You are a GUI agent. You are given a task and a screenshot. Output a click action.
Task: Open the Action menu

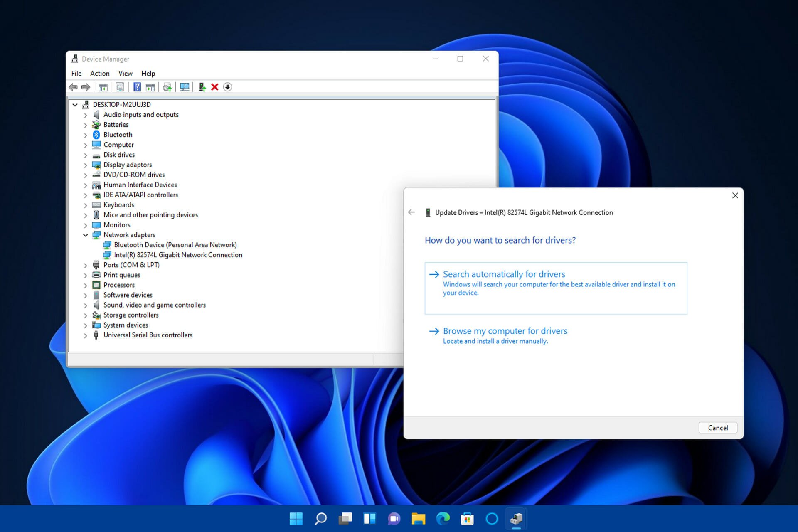[x=100, y=74]
